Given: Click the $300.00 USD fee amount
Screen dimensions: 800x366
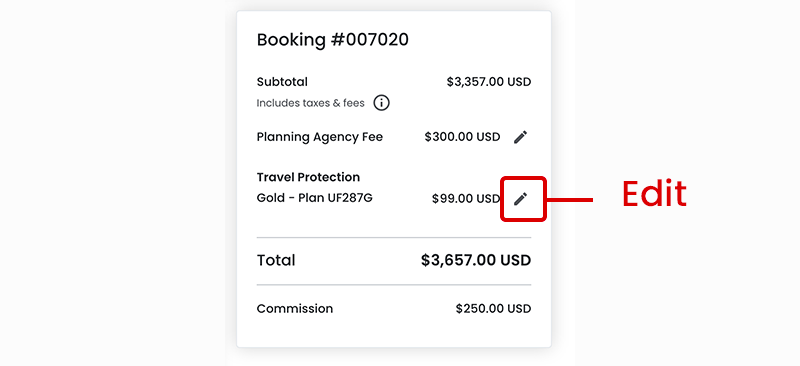Looking at the screenshot, I should coord(462,137).
